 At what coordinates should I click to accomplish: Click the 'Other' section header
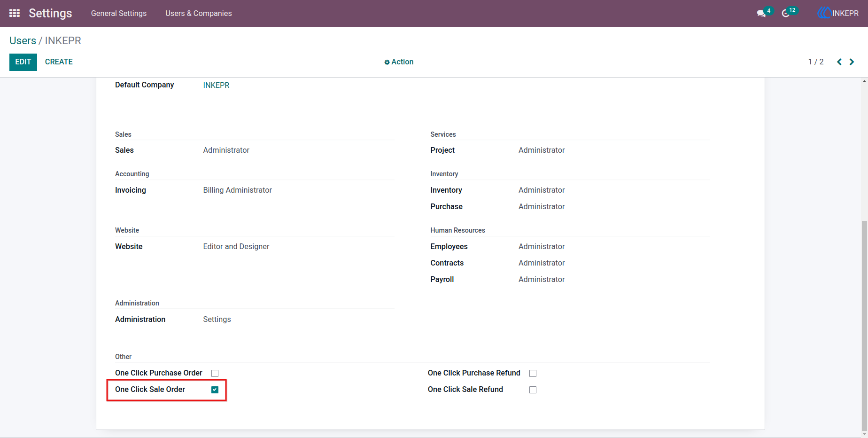pyautogui.click(x=123, y=357)
